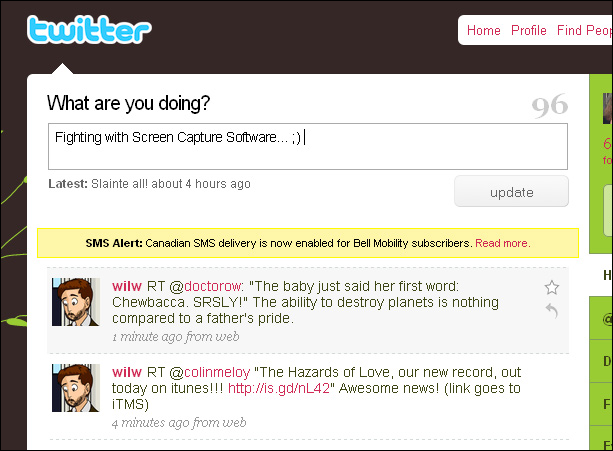Reply to wilw's Chewbacca tweet using the arrow
Viewport: 613px width, 451px height.
pyautogui.click(x=552, y=311)
